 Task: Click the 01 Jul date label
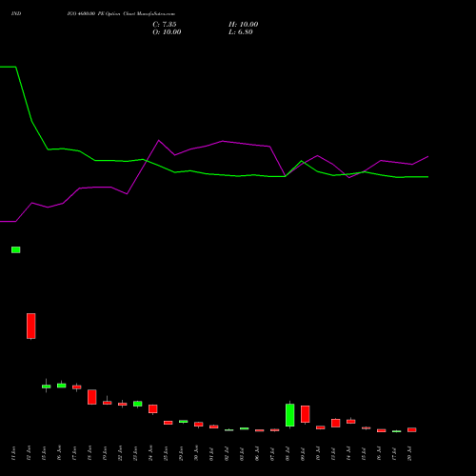(x=211, y=453)
